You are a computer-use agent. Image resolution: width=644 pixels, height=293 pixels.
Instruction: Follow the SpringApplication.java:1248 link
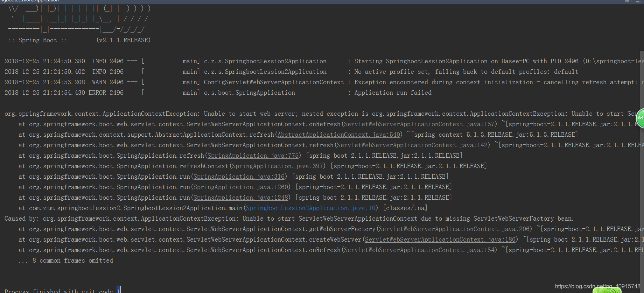coord(240,198)
